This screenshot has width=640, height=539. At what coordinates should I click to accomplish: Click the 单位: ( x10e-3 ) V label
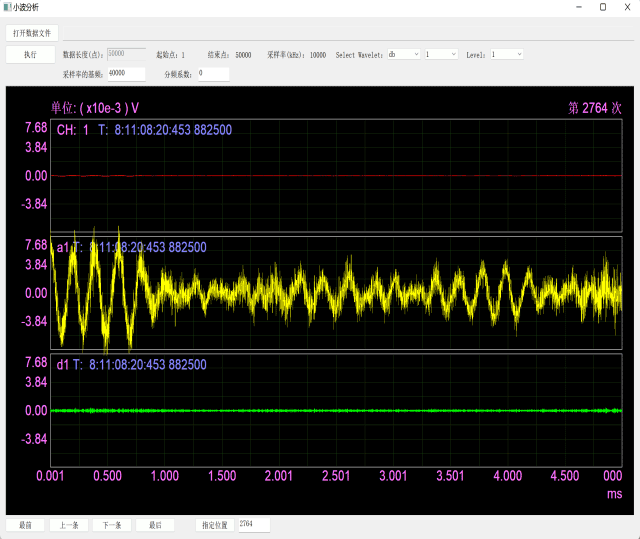95,108
